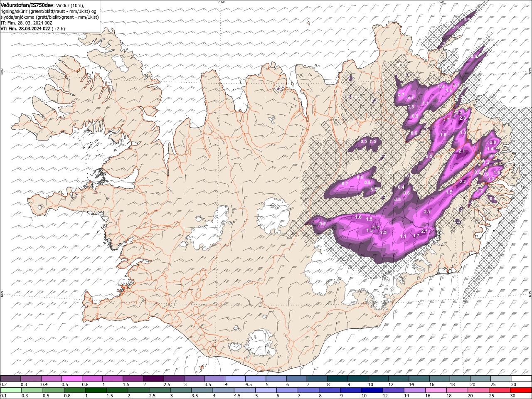The image size is (532, 399).
Task: Pick the palest green swatch starting at 0.1
Action: (11, 390)
